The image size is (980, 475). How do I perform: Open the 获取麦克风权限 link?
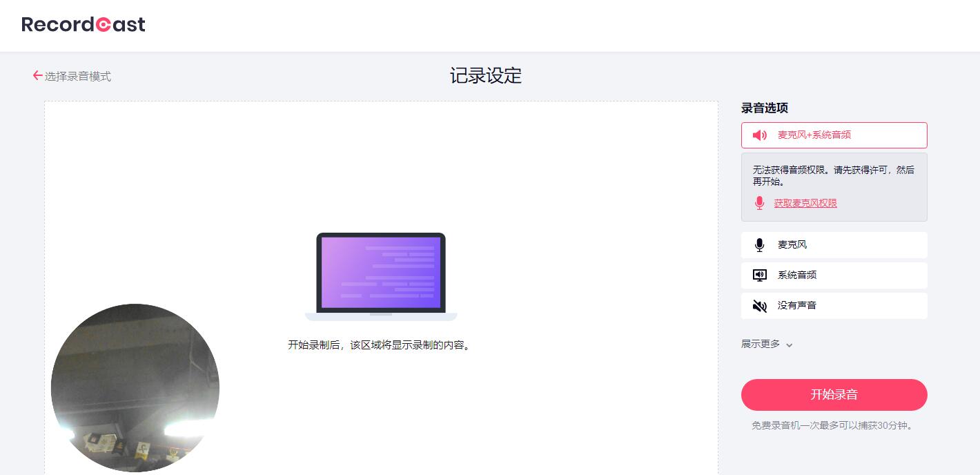pyautogui.click(x=805, y=203)
